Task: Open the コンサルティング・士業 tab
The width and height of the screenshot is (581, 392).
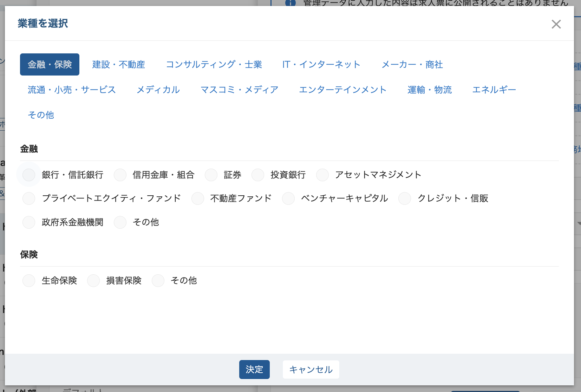Action: coord(214,65)
